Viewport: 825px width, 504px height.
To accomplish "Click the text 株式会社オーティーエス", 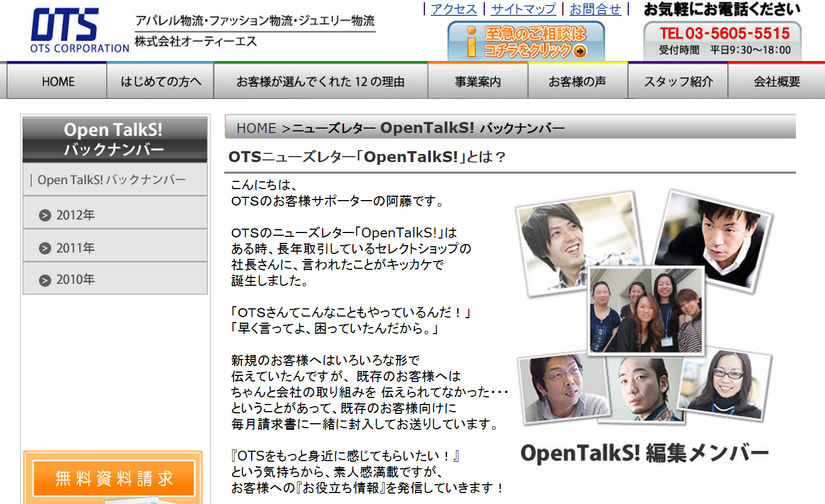I will click(196, 42).
